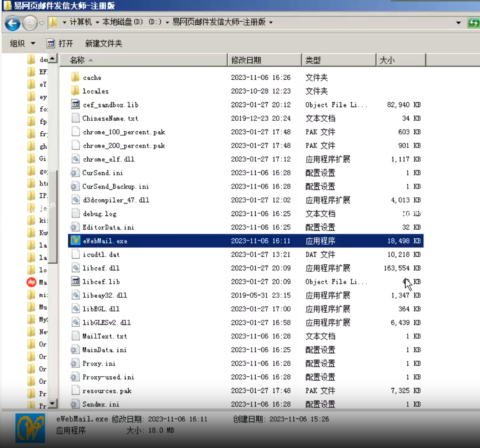Select the Ne folder in navigation tree
The height and width of the screenshot is (448, 480).
[37, 332]
